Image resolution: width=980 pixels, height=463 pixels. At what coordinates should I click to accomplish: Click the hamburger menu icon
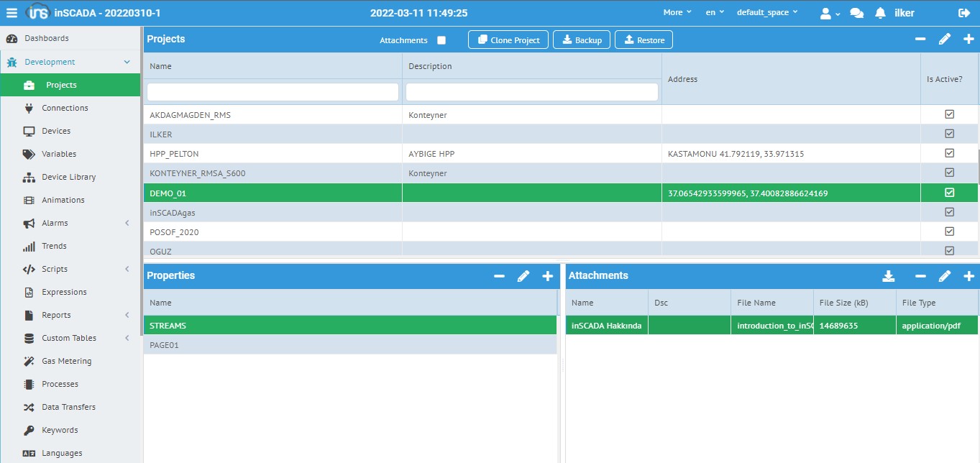pyautogui.click(x=12, y=13)
